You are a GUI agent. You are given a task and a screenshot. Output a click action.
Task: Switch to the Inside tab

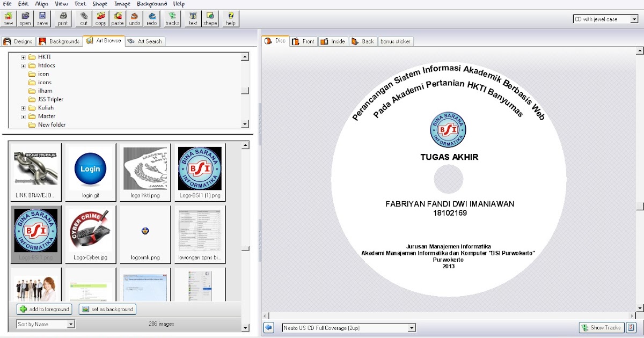click(333, 41)
